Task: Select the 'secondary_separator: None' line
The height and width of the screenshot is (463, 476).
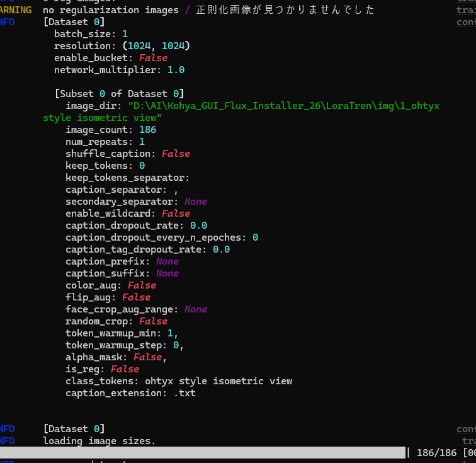Action: (x=136, y=202)
